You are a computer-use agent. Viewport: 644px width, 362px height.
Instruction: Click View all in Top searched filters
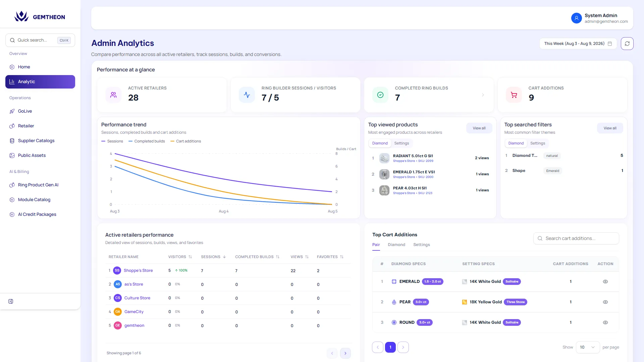pos(610,128)
